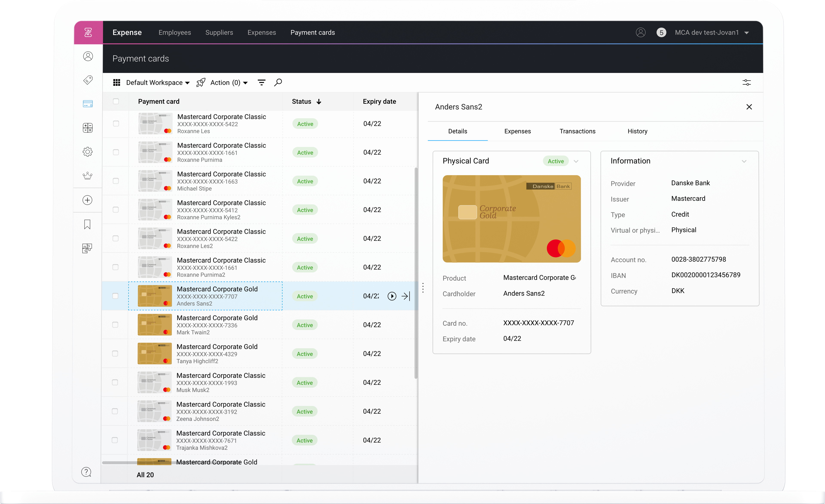The width and height of the screenshot is (825, 504).
Task: Click the IBAN value DK0020000123456789
Action: coord(706,275)
